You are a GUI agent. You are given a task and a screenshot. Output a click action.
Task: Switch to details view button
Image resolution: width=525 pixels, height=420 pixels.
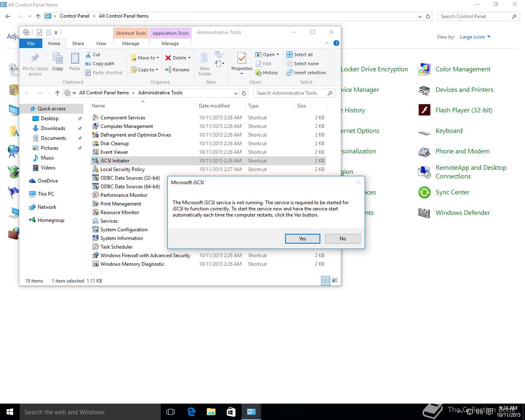pos(326,281)
